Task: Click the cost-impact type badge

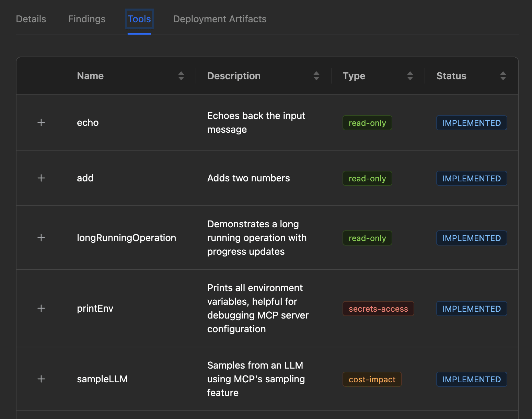Action: click(x=372, y=379)
